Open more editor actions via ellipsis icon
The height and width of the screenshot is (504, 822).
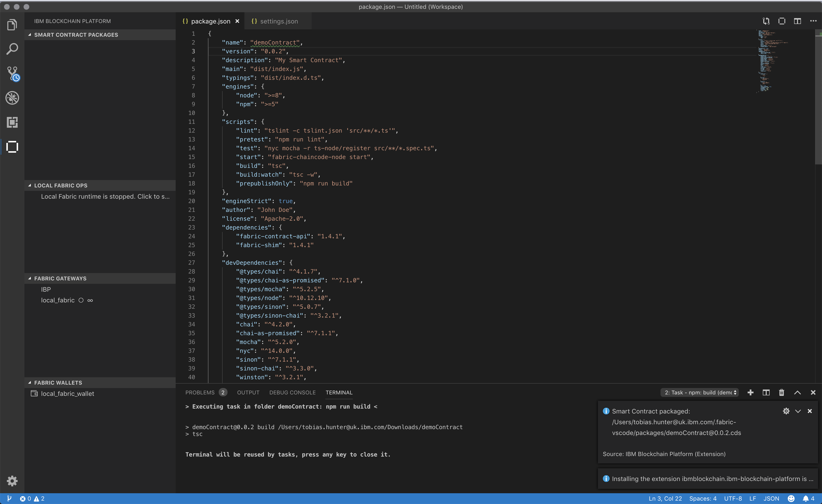coord(813,21)
